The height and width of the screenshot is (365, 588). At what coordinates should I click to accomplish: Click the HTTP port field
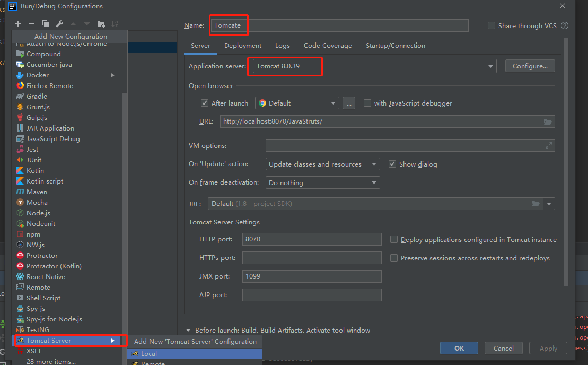tap(312, 239)
